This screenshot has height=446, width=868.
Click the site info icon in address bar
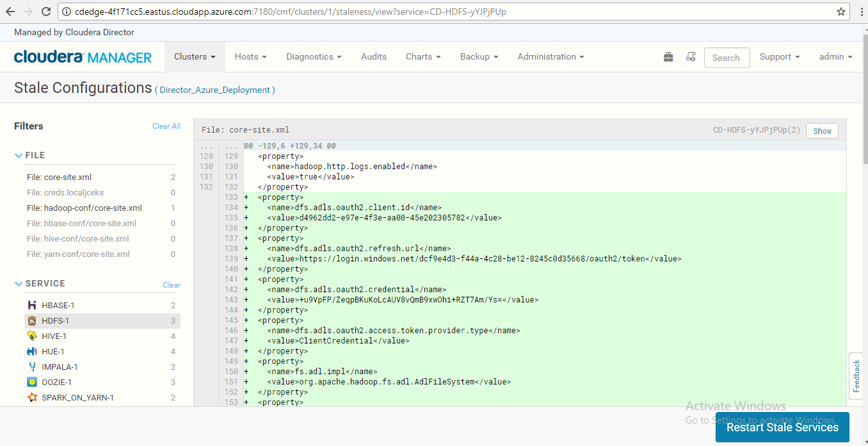click(x=67, y=12)
